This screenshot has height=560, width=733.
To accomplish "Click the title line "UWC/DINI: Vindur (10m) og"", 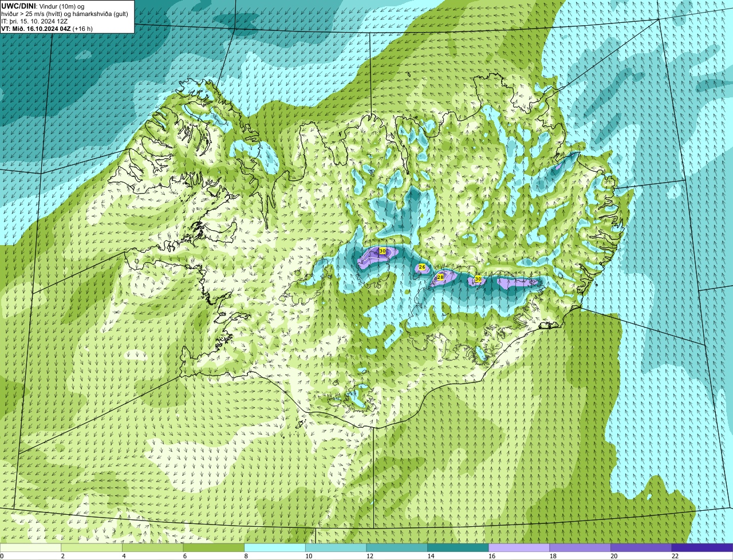I will 43,6.
